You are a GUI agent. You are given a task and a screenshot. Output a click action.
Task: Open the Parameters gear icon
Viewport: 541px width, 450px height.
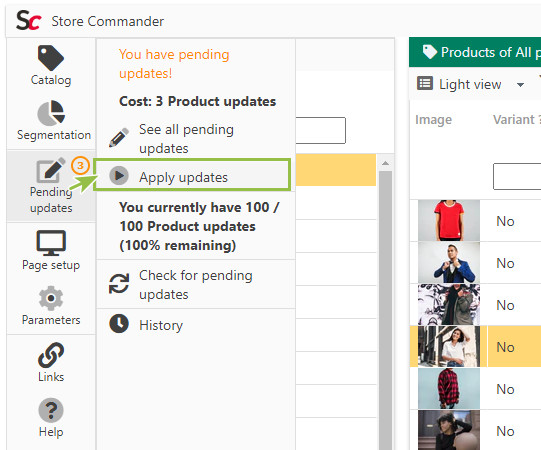point(51,298)
